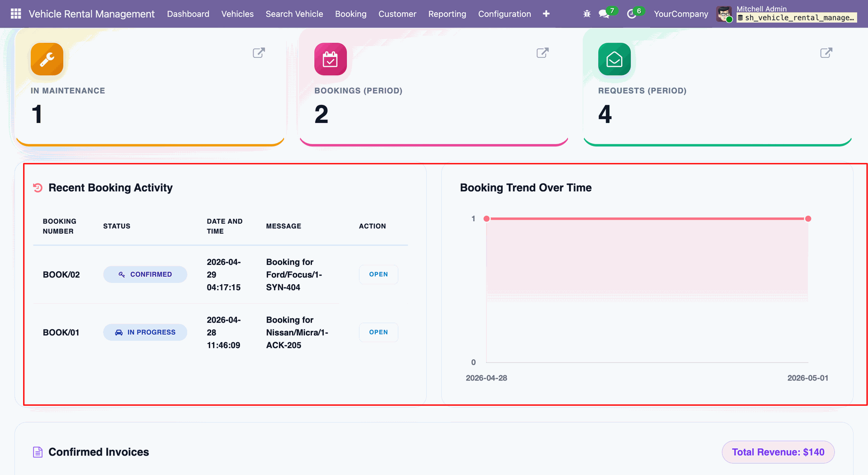Open the messages chat icon
The width and height of the screenshot is (868, 475).
tap(604, 14)
